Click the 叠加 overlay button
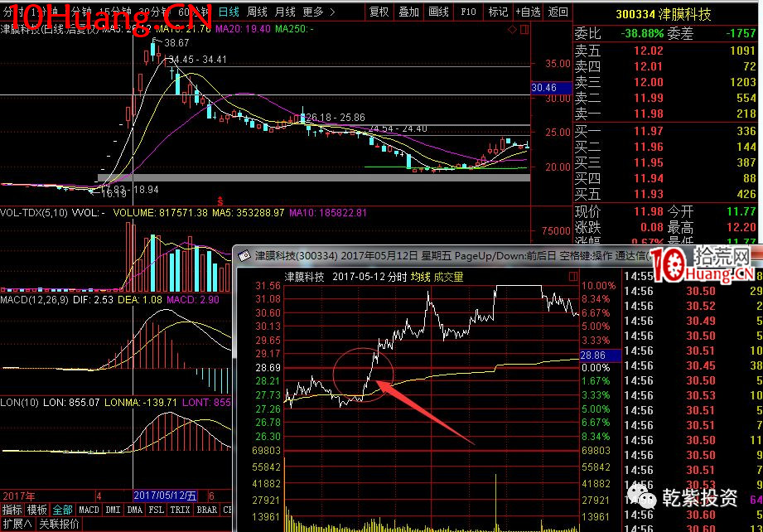Image resolution: width=763 pixels, height=532 pixels. (408, 12)
